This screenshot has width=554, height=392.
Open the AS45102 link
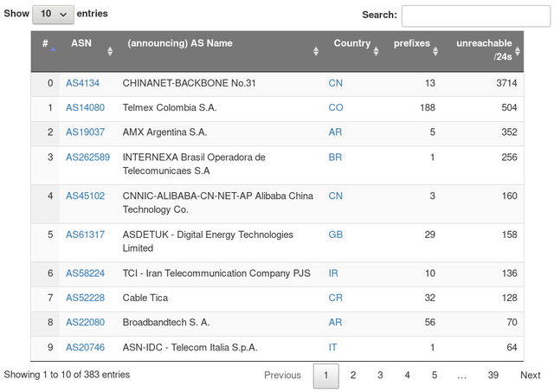(85, 196)
